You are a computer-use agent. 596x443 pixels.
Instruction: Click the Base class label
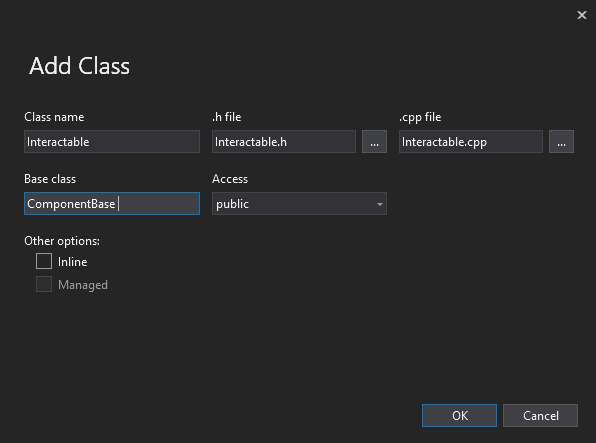click(50, 179)
